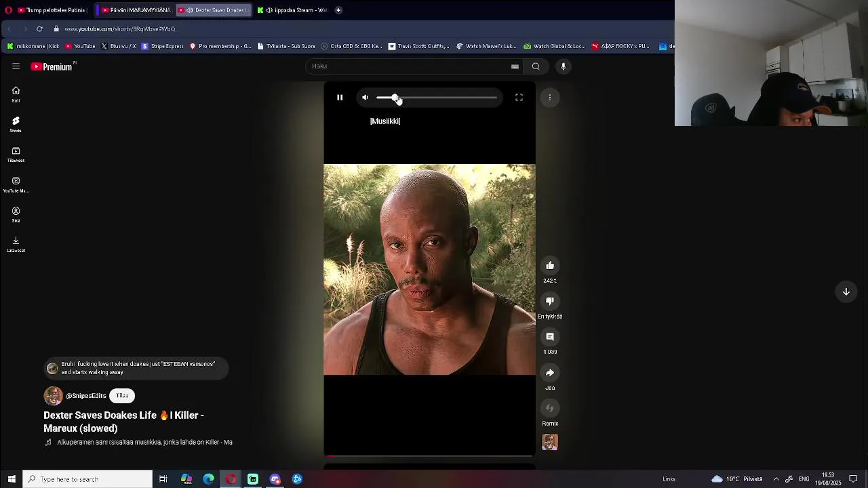Click the taskbar search box
This screenshot has width=868, height=488.
[x=87, y=479]
